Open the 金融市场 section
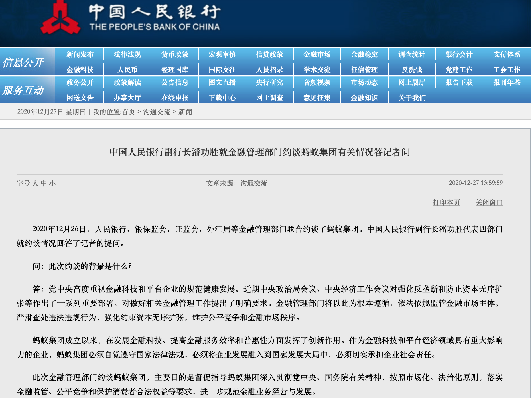This screenshot has height=398, width=532. tap(317, 54)
